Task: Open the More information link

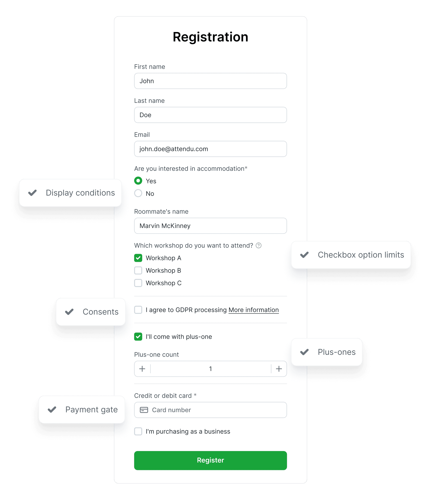Action: [x=254, y=310]
